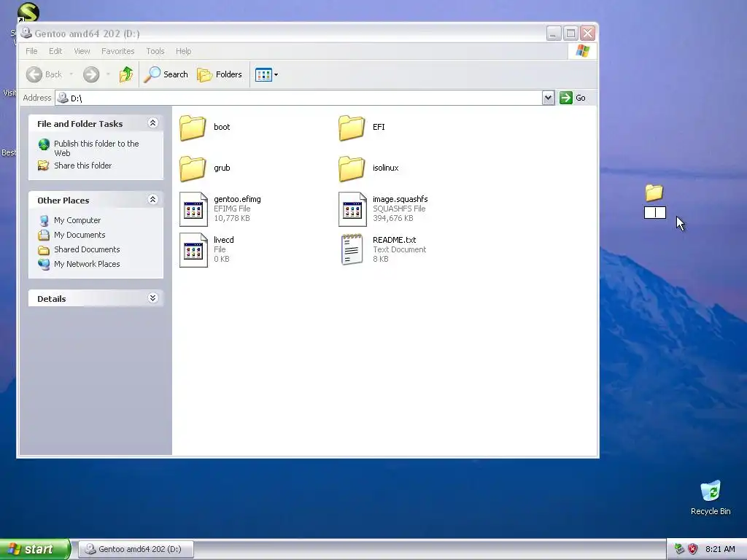Click Shared Documents folder icon
The height and width of the screenshot is (560, 747).
[x=44, y=249]
